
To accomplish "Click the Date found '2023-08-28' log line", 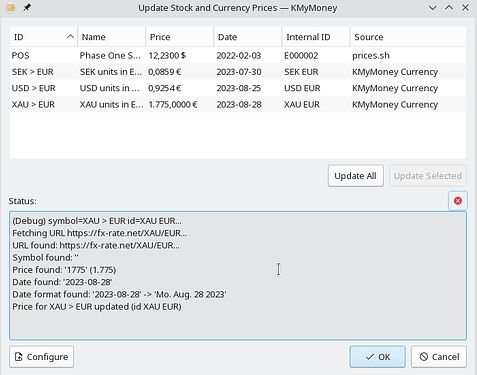I will point(62,282).
